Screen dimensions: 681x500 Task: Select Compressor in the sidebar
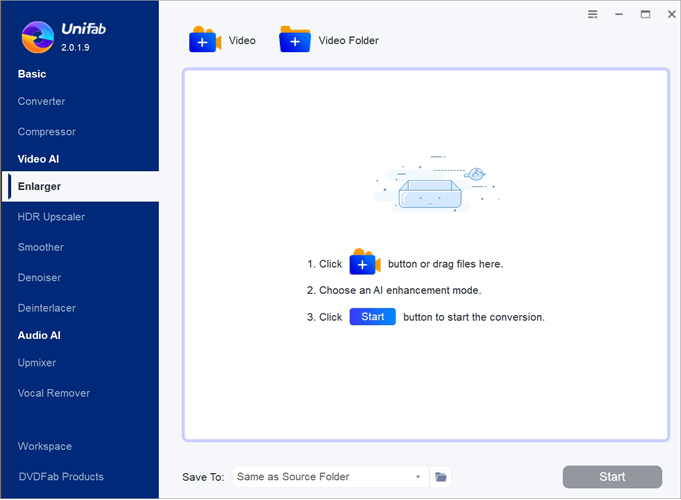[x=46, y=132]
